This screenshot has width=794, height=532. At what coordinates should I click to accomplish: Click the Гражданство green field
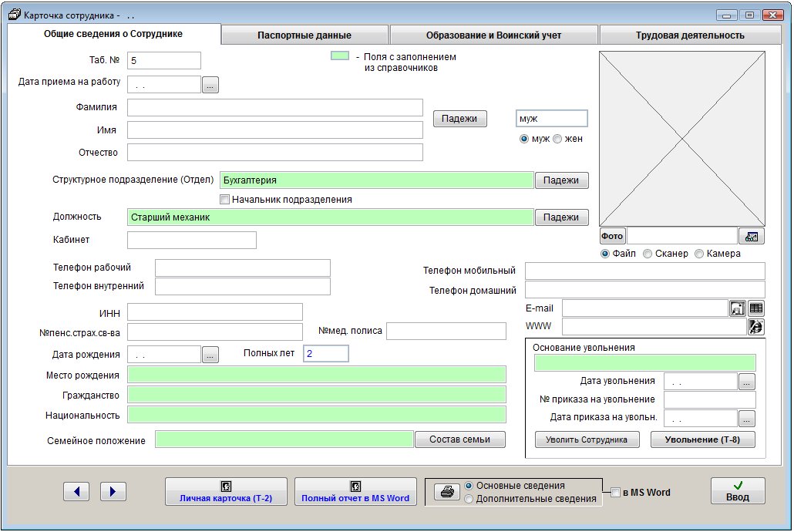[317, 395]
